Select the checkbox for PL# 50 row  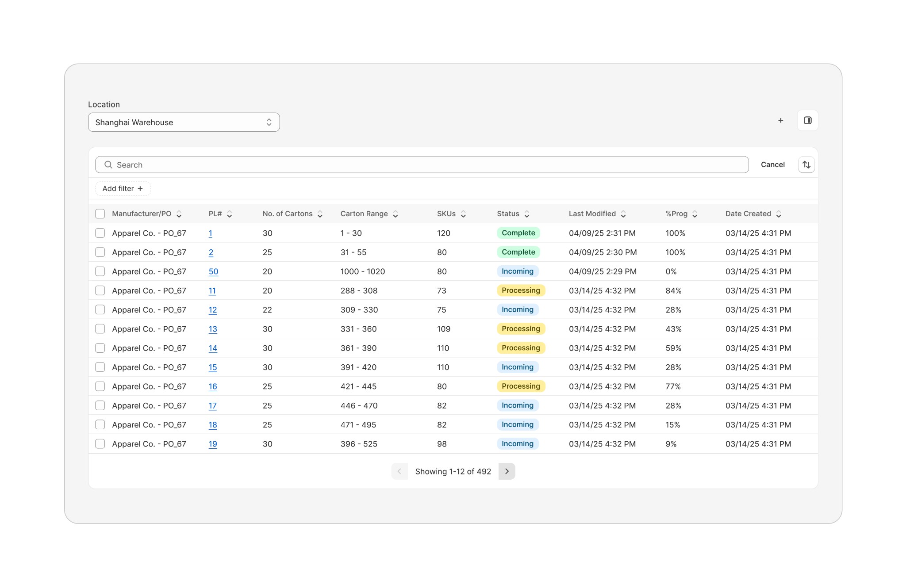tap(100, 271)
